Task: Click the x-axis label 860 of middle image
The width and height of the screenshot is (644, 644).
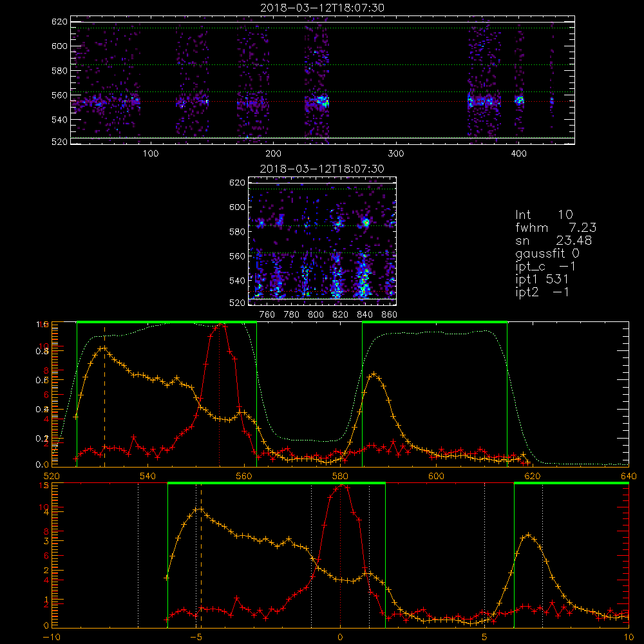Action: tap(390, 315)
